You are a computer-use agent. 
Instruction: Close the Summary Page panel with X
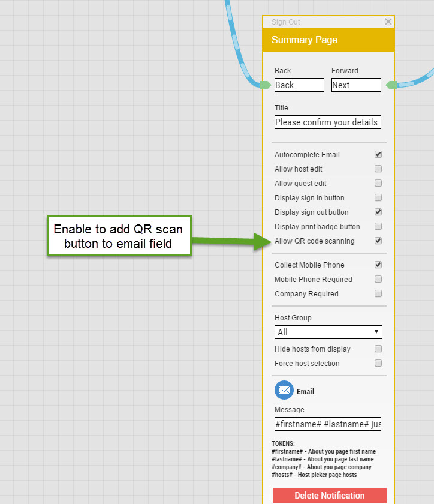point(388,22)
